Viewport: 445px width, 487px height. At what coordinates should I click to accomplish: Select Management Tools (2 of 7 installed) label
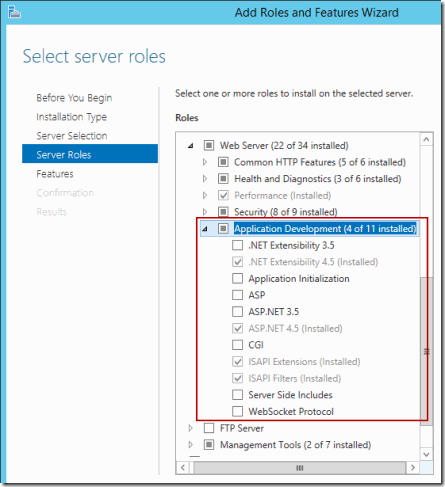(x=295, y=445)
